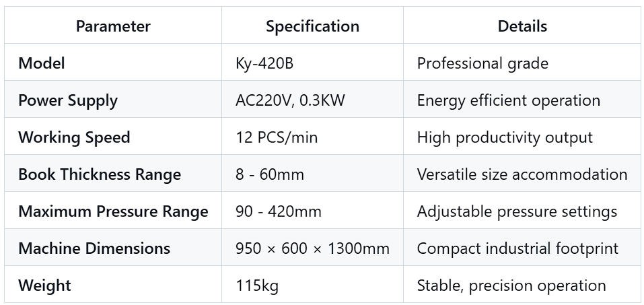The image size is (644, 305).
Task: Click the Power Supply row label
Action: coord(68,100)
